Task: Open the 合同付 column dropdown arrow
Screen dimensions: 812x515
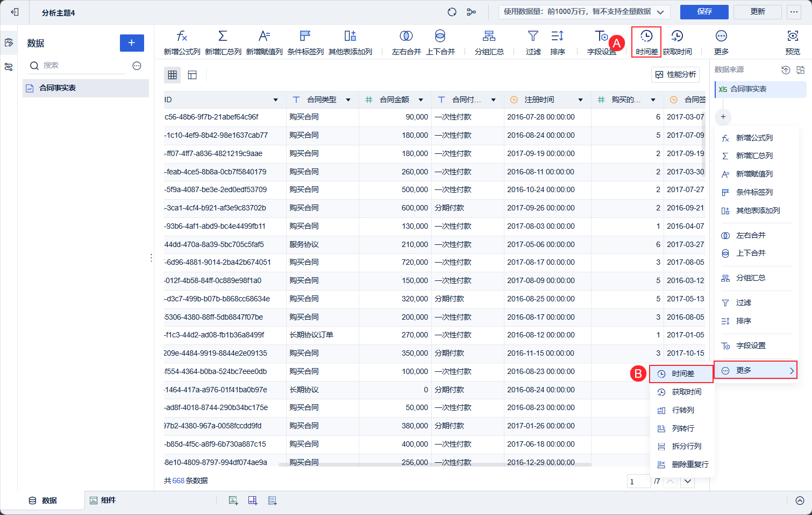Action: click(494, 100)
